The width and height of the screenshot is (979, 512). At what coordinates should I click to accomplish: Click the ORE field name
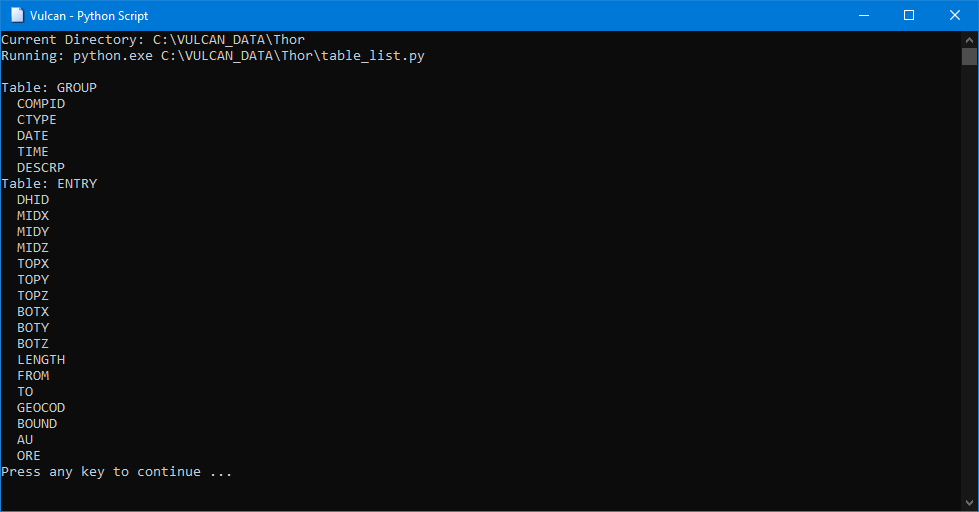(29, 456)
